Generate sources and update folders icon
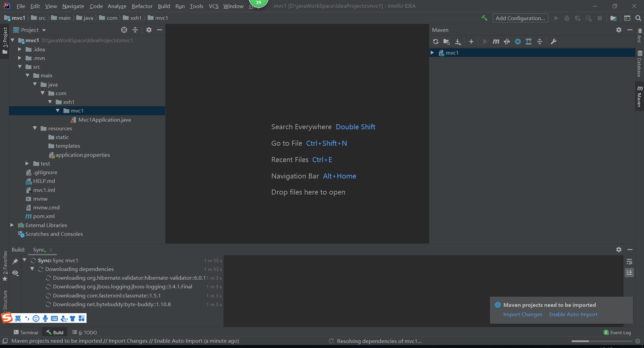Viewport: 644px width, 348px height. click(446, 42)
